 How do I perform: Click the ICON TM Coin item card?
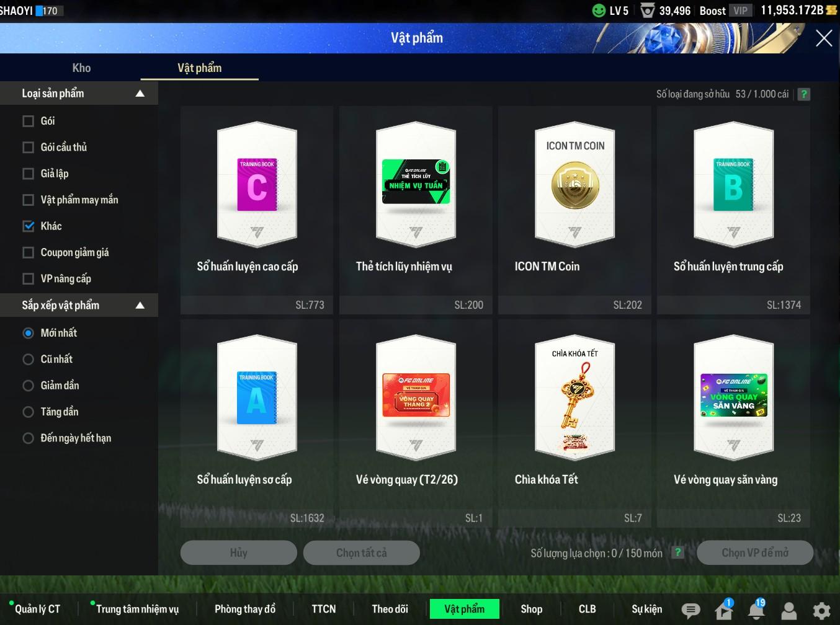(574, 210)
